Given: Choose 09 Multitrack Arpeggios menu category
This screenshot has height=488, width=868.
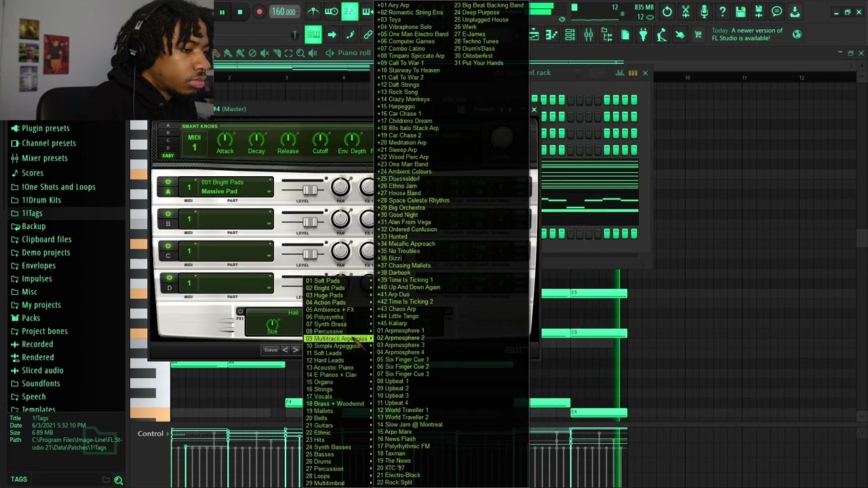Looking at the screenshot, I should click(x=338, y=338).
